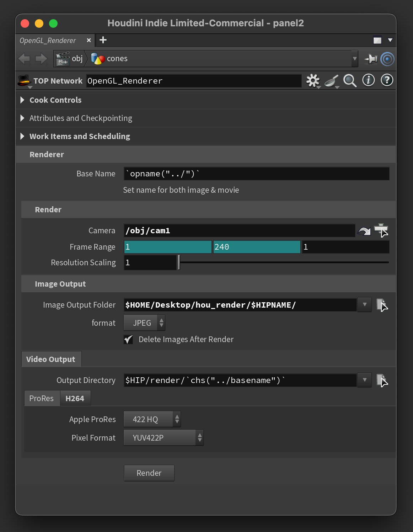The width and height of the screenshot is (413, 532).
Task: Switch to the H264 tab
Action: [x=75, y=398]
